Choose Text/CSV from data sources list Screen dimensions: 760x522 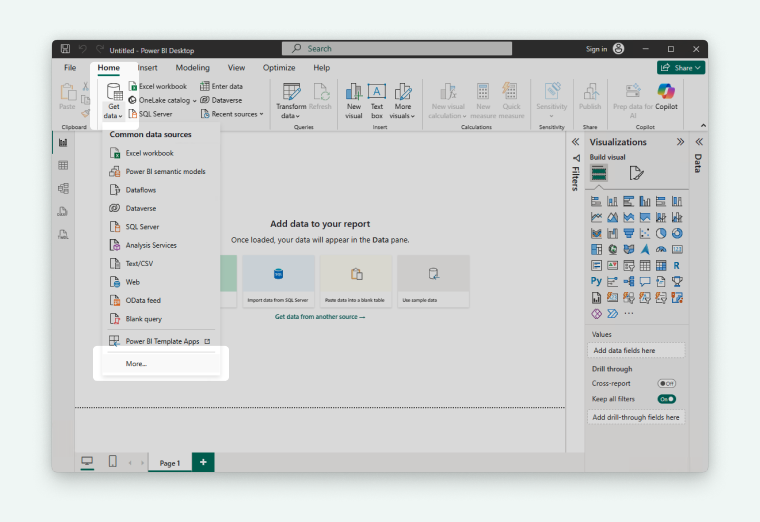point(139,264)
